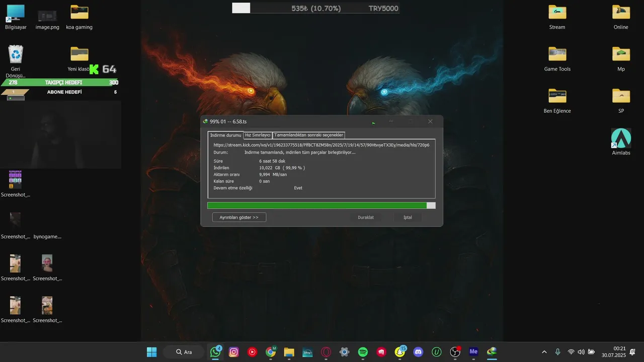This screenshot has width=644, height=362.
Task: Open Instagram from the taskbar
Action: [x=234, y=352]
